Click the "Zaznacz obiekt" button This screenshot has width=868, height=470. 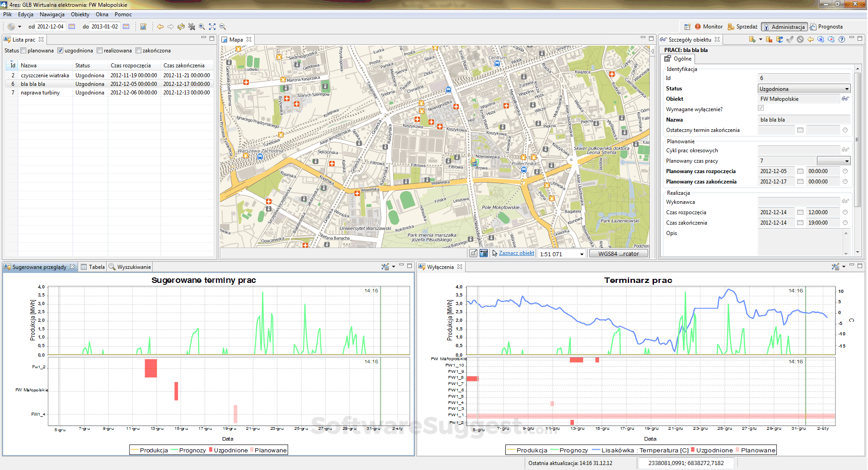516,253
